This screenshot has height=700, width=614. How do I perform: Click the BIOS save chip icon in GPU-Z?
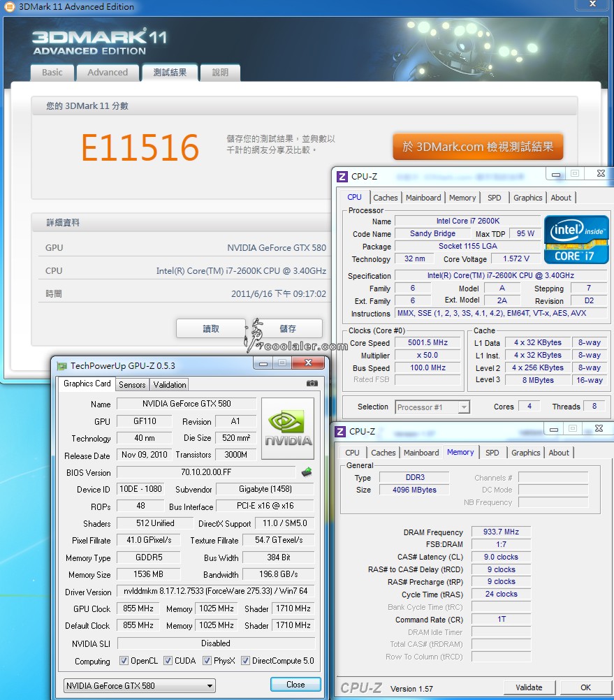(x=307, y=472)
